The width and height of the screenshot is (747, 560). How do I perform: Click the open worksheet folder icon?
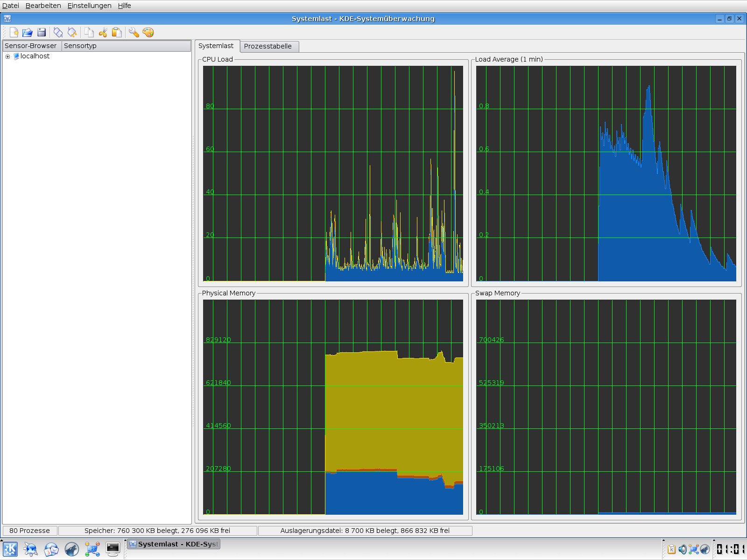[28, 32]
